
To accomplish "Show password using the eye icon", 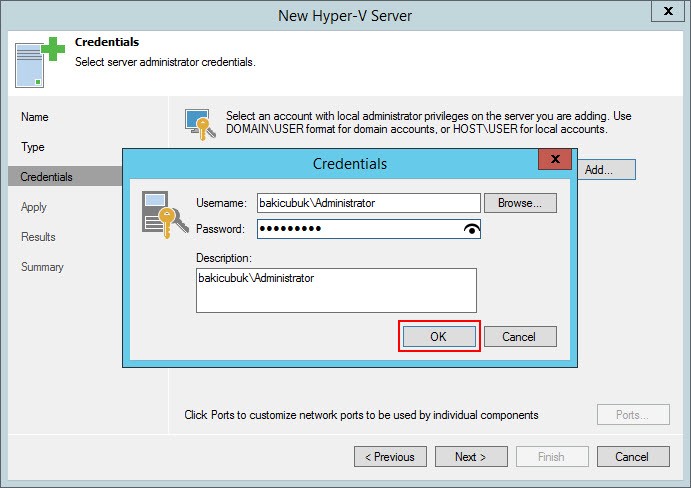I will click(472, 229).
